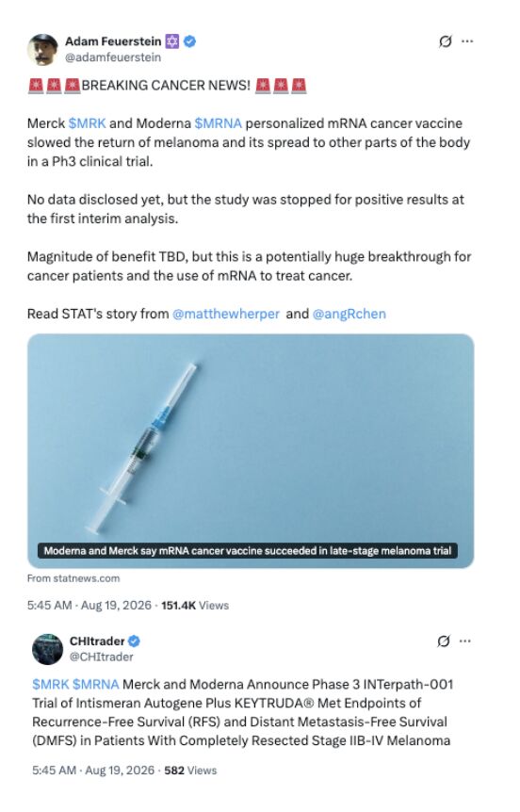Viewport: 520px width, 812px height.
Task: Click CHItrader's verified badge
Action: [134, 641]
